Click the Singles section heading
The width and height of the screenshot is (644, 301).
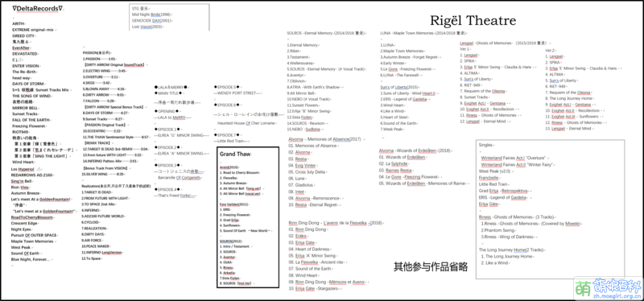point(486,145)
